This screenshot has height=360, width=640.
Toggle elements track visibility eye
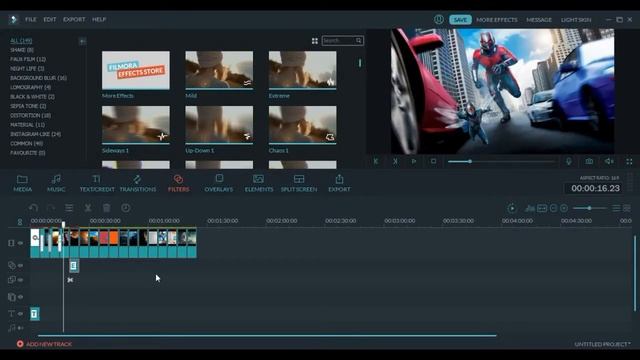click(20, 298)
